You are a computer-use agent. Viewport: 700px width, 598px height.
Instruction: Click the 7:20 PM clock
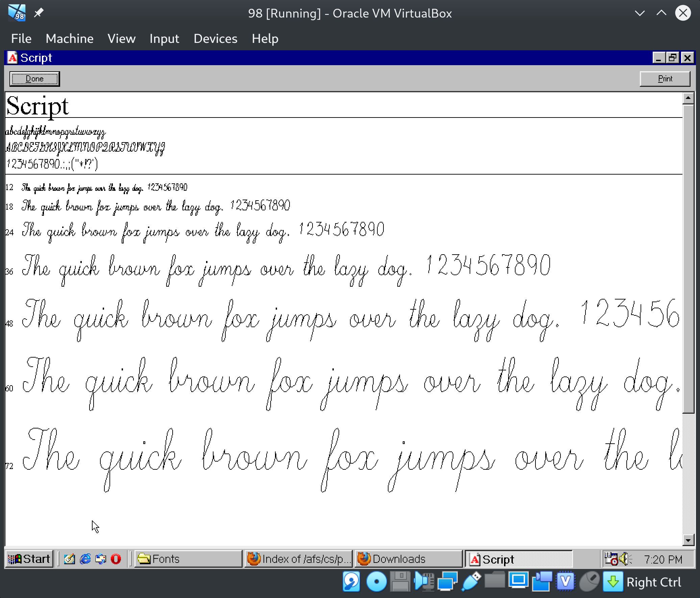click(x=663, y=559)
